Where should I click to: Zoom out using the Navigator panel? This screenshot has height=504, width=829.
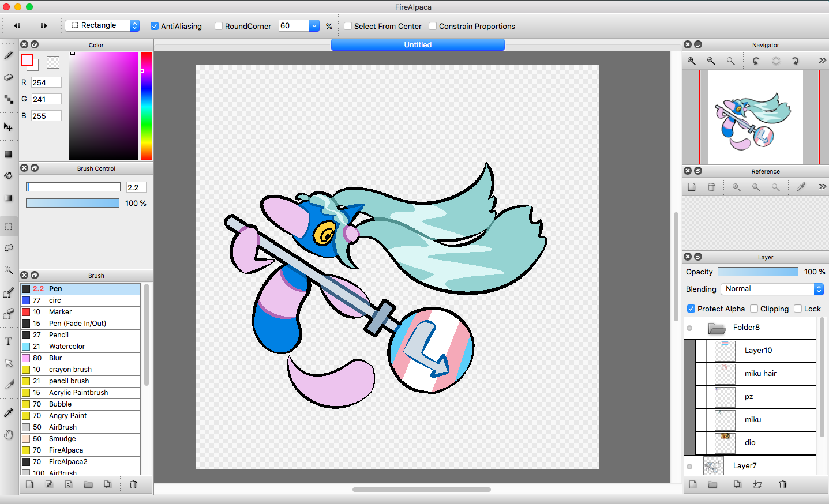(x=711, y=61)
